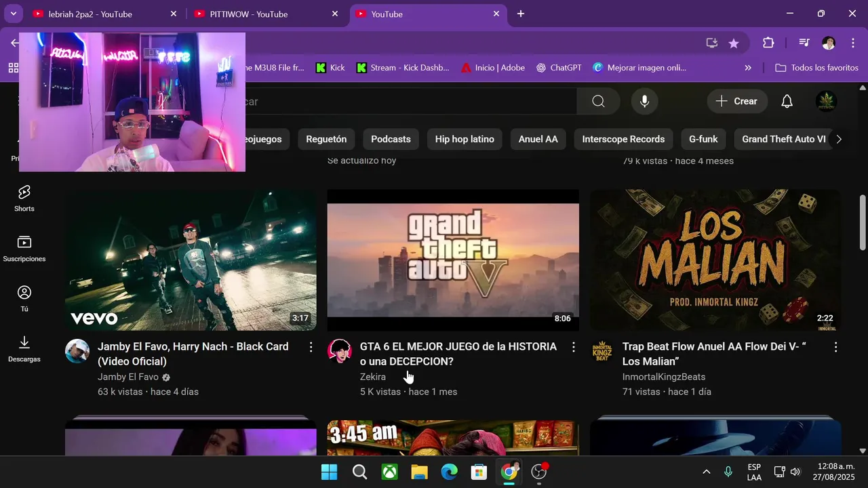The image size is (868, 488).
Task: Open Jamby El Favo channel avatar
Action: pos(77,351)
